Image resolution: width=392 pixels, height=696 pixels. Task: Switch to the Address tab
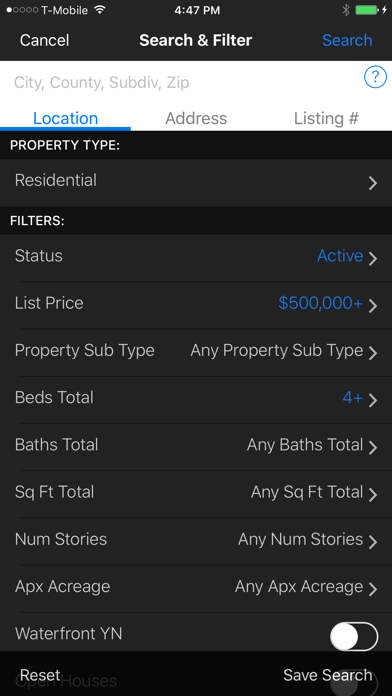pos(196,119)
